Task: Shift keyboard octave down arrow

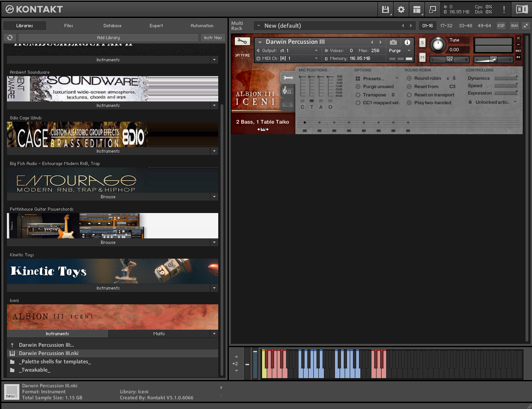Action: coord(237,371)
